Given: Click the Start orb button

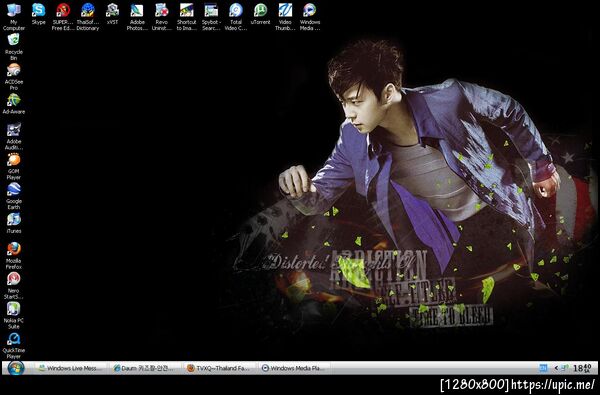Looking at the screenshot, I should tap(16, 368).
